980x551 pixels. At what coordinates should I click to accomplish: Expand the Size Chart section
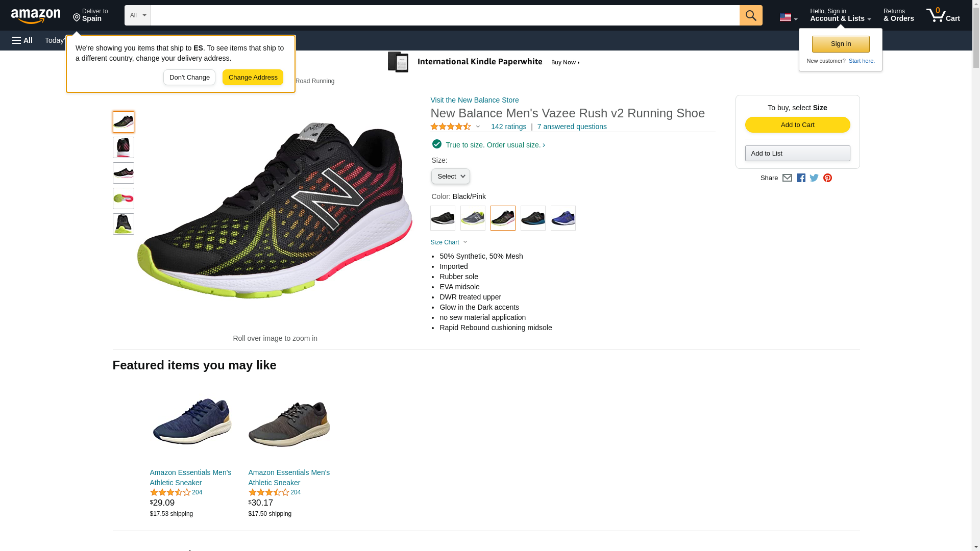pos(449,242)
